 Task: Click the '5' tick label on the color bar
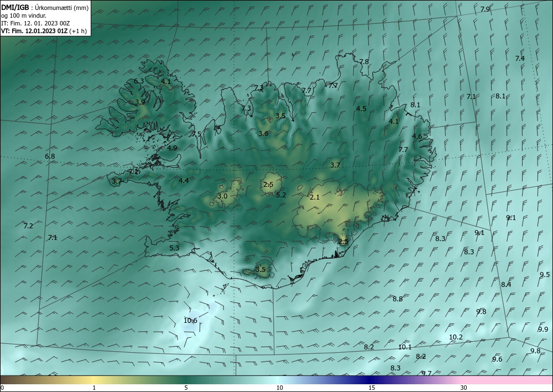[186, 388]
